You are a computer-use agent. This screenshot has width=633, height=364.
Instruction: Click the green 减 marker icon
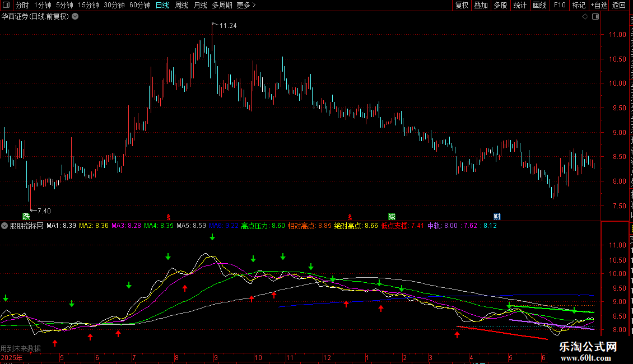point(392,216)
